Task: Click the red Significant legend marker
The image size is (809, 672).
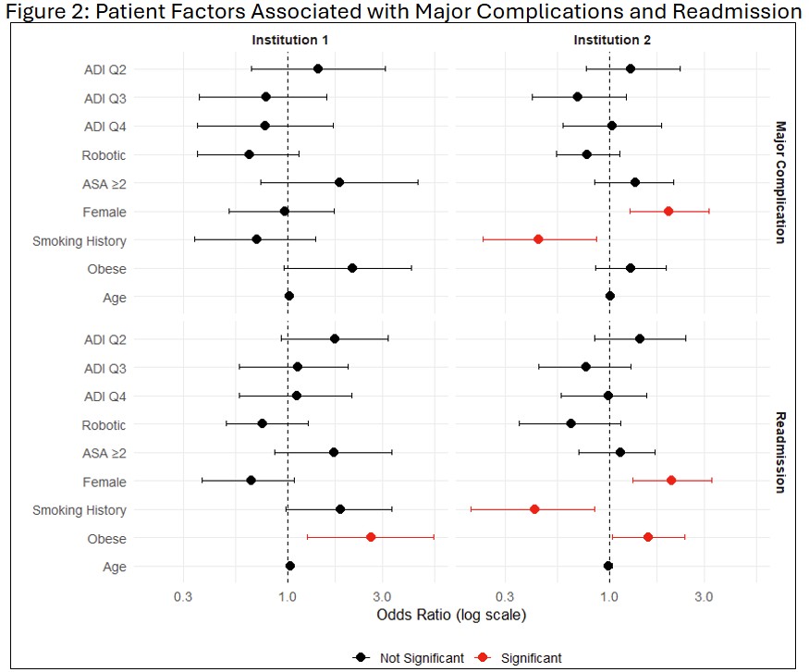Action: click(483, 657)
